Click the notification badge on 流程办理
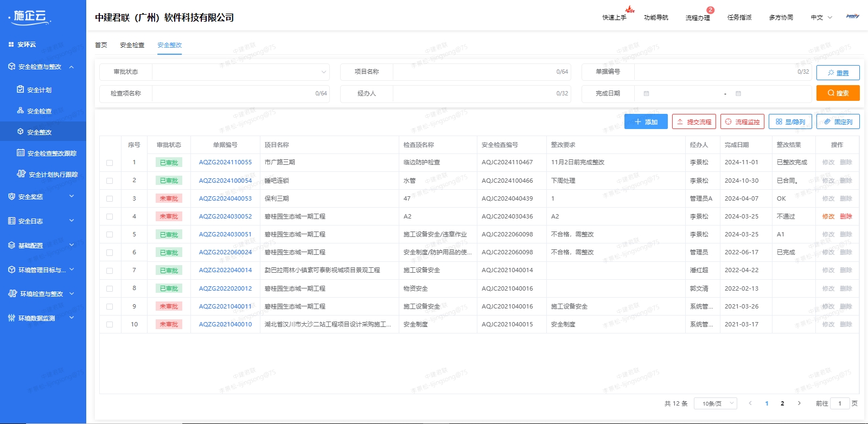 point(711,10)
